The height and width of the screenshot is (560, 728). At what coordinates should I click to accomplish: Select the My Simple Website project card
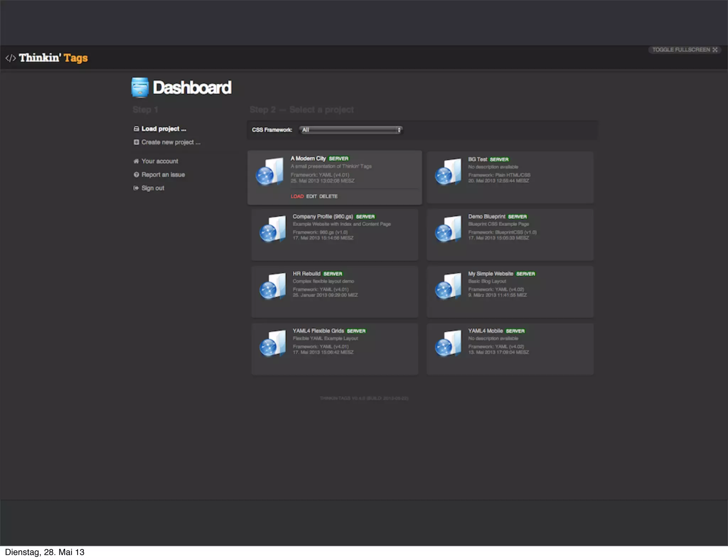[510, 291]
